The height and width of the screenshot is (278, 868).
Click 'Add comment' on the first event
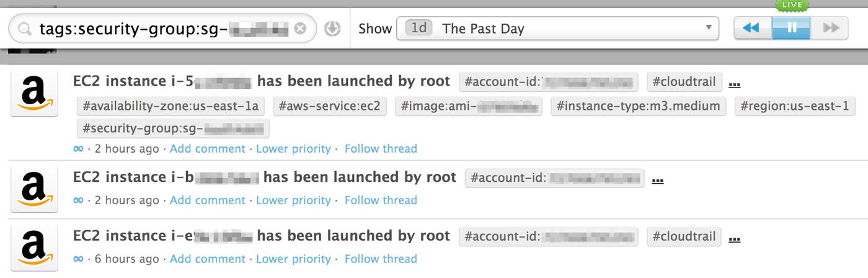click(207, 149)
